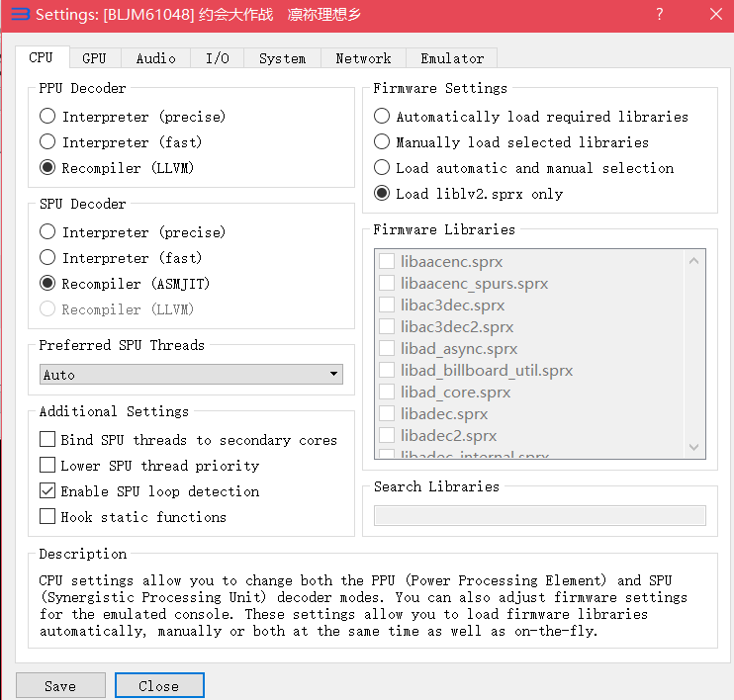
Task: Choose SPU Interpreter (fast) decoder
Action: tap(47, 258)
